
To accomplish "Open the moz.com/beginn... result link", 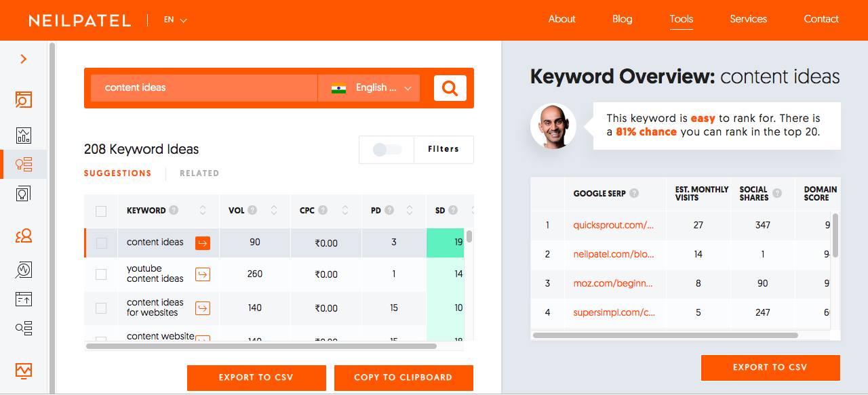I will [x=614, y=283].
